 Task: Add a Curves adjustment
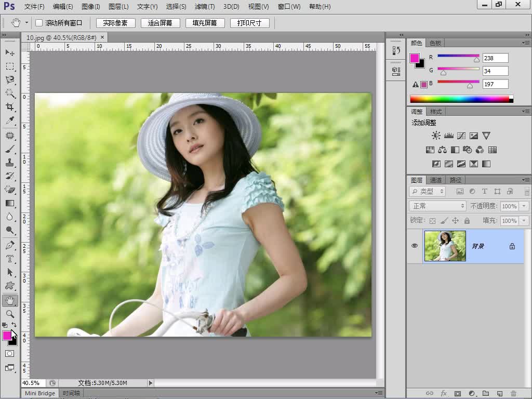pos(461,136)
